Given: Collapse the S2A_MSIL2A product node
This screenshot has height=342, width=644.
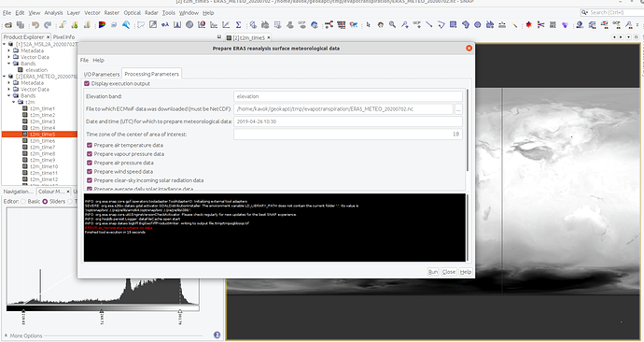Looking at the screenshot, I should (5, 44).
